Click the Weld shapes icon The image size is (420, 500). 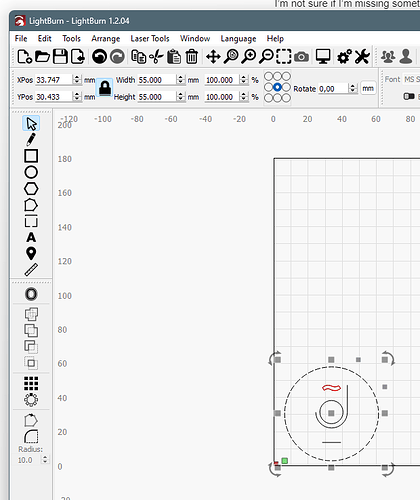[31, 314]
